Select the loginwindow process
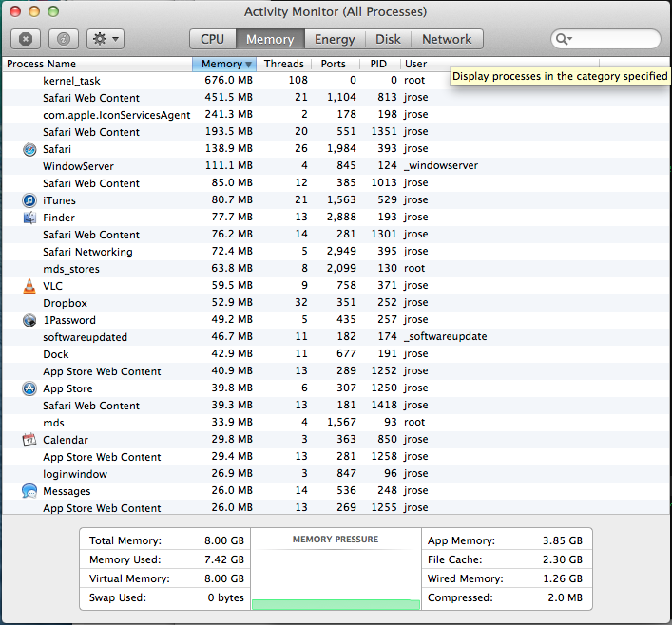This screenshot has width=672, height=625. (336, 474)
